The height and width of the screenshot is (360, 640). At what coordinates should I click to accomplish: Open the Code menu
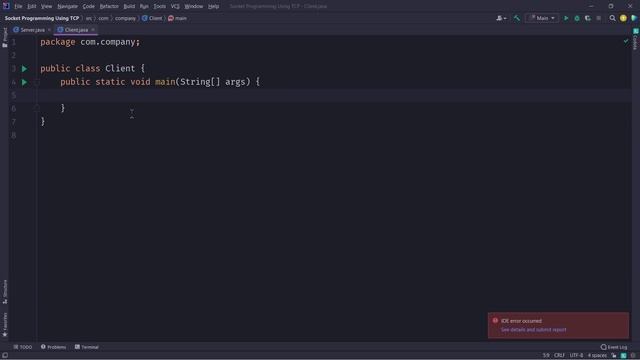pyautogui.click(x=89, y=7)
